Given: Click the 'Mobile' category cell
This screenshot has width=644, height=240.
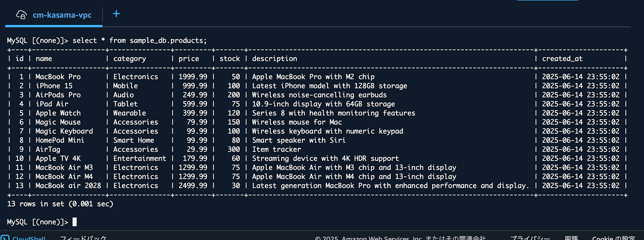Looking at the screenshot, I should [125, 86].
